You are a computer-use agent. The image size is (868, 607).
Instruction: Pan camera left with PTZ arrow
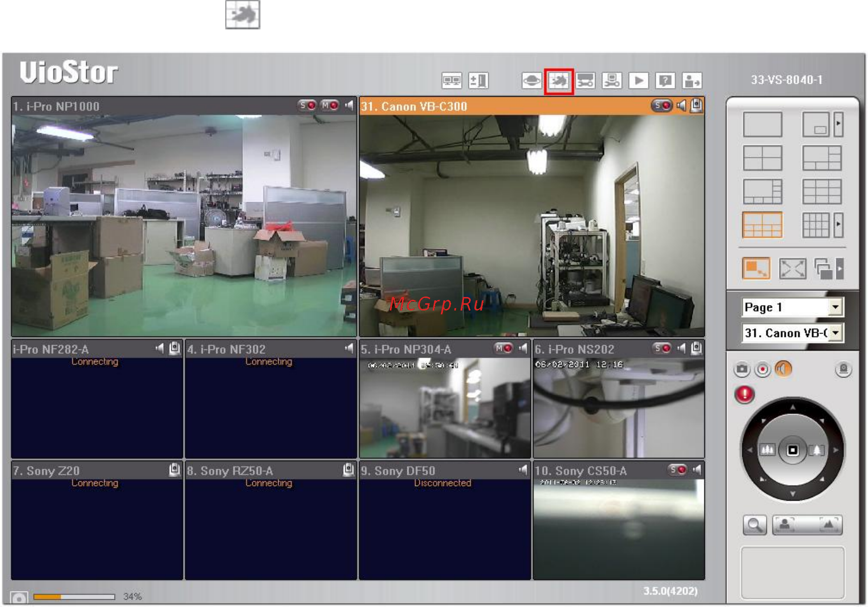tap(750, 450)
